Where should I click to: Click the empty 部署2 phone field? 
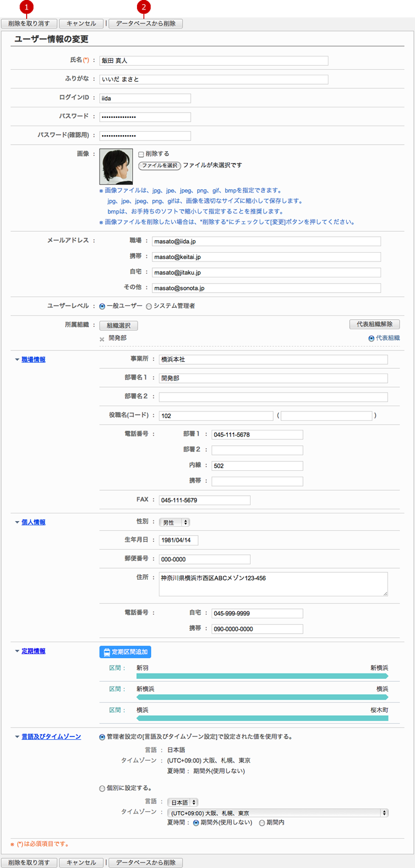tap(257, 451)
